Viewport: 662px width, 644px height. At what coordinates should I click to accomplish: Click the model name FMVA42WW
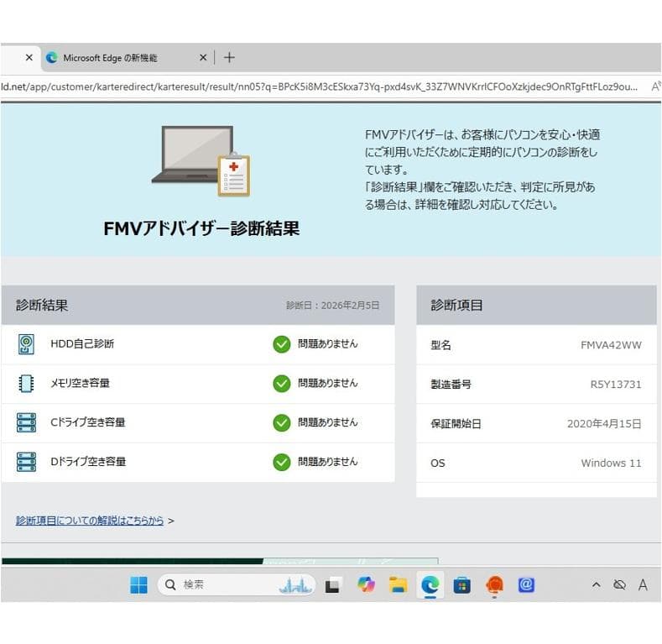(x=611, y=345)
